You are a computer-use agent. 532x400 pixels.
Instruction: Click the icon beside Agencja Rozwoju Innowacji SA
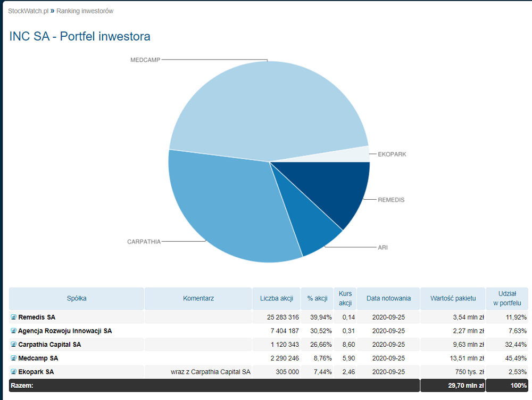pyautogui.click(x=14, y=331)
